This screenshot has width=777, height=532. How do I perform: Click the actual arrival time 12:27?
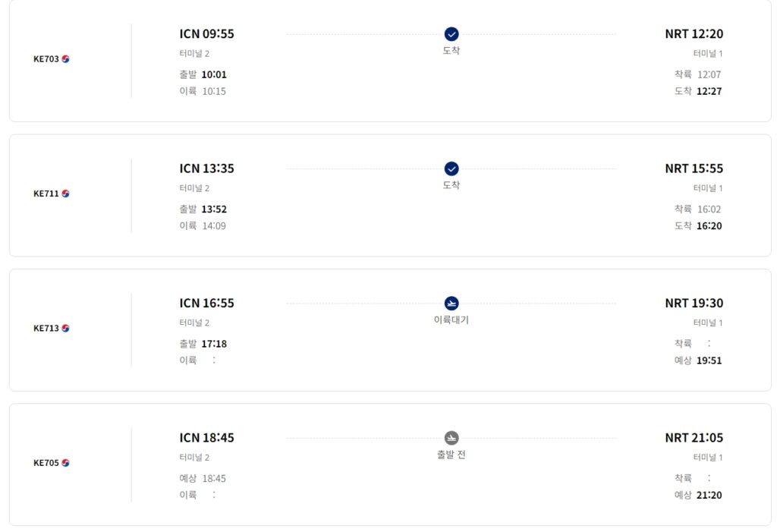[709, 91]
